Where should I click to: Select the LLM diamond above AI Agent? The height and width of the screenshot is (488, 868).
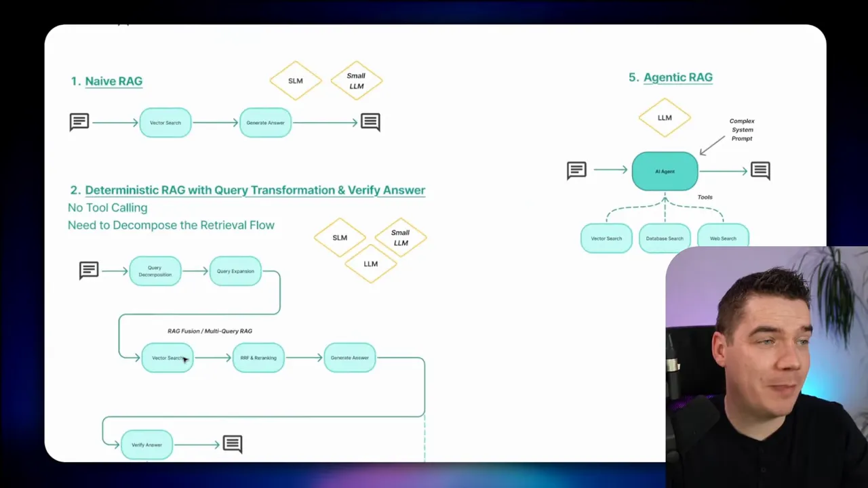click(665, 117)
